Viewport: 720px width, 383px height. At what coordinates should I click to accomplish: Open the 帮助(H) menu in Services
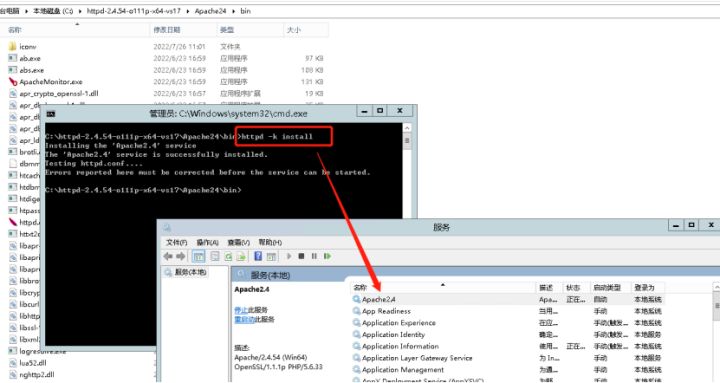click(270, 242)
